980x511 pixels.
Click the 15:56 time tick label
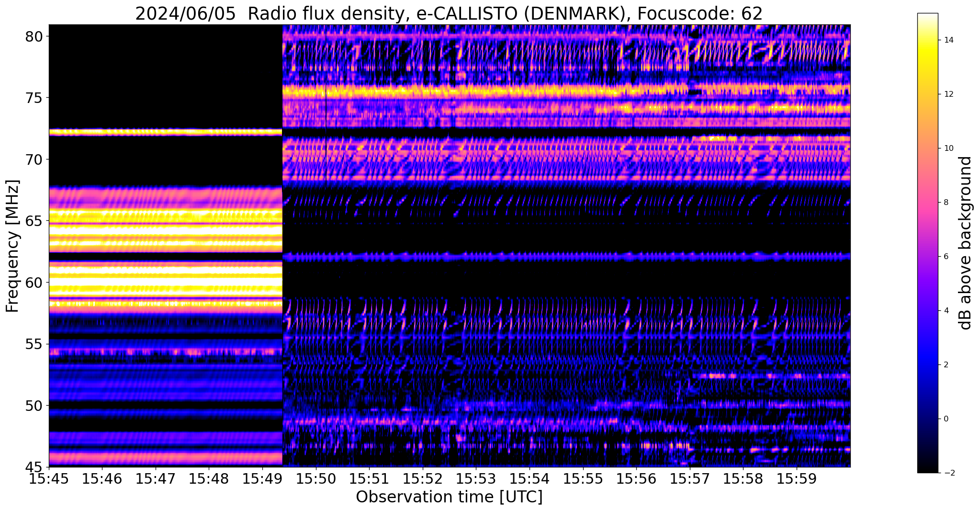[636, 479]
